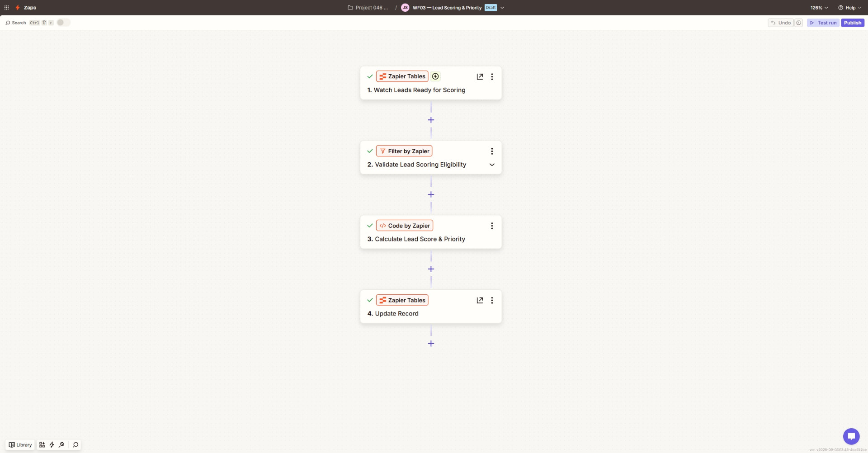868x453 pixels.
Task: Start a Test run
Action: (x=823, y=23)
